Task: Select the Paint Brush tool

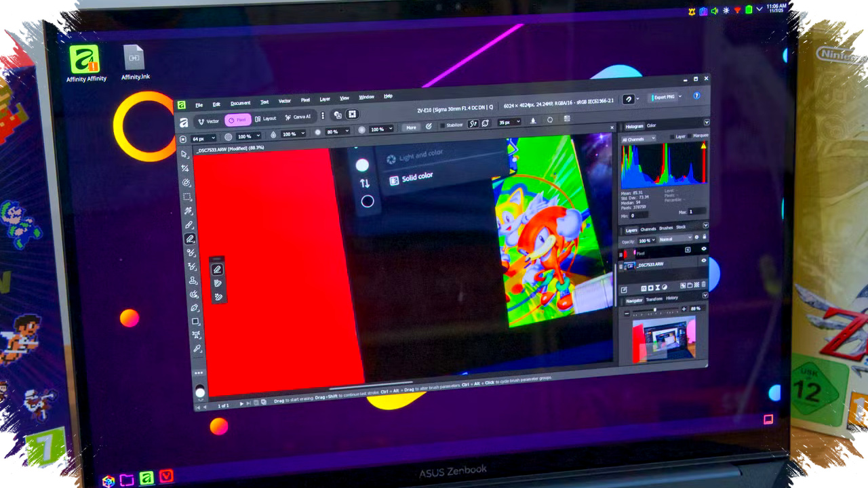Action: (x=189, y=225)
